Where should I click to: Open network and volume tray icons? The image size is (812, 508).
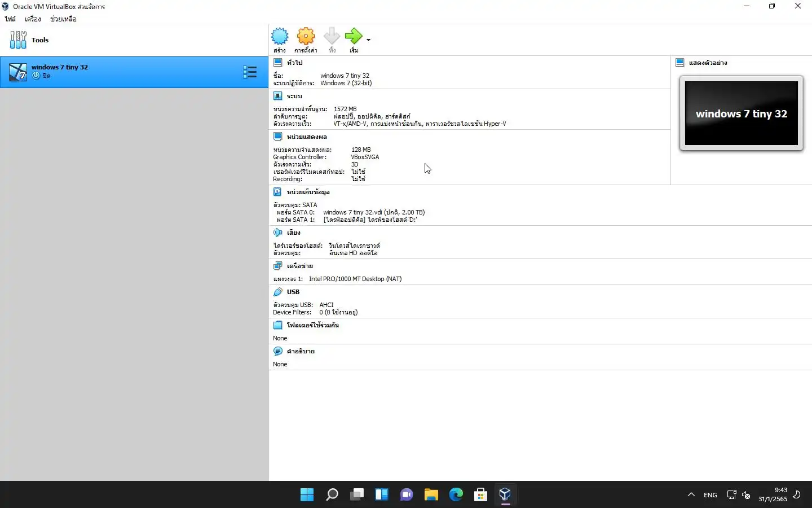click(739, 495)
